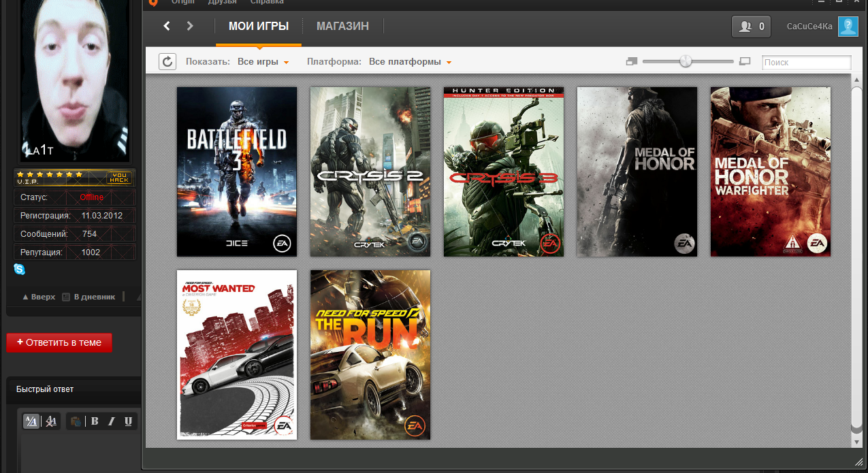Toggle bold in quick reply editor
This screenshot has width=868, height=473.
pyautogui.click(x=95, y=421)
